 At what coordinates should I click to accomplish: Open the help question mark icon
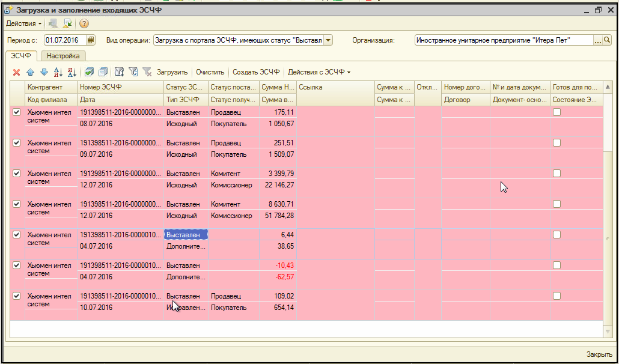pyautogui.click(x=84, y=23)
